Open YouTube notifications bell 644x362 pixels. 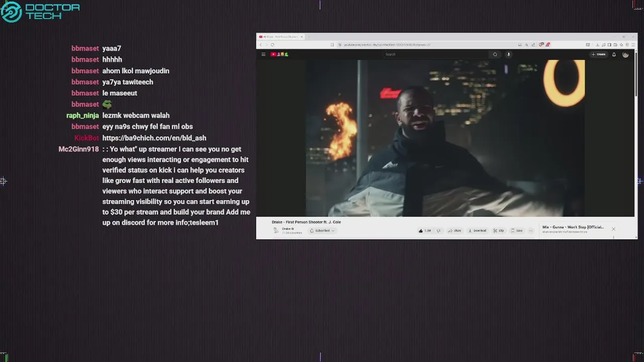point(614,54)
